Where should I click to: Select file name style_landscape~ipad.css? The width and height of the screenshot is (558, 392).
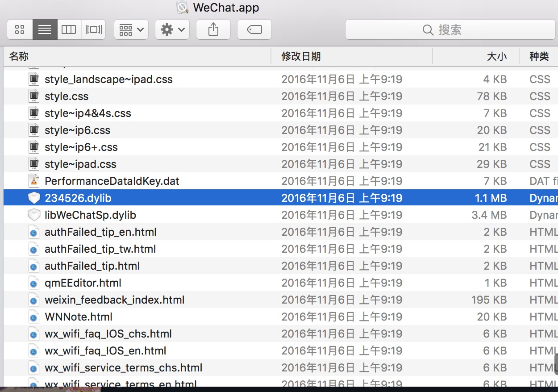[x=108, y=79]
